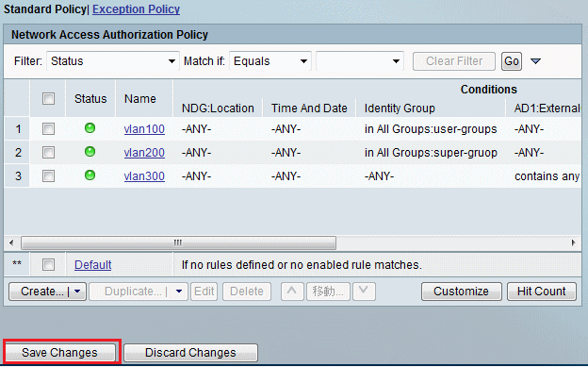Image resolution: width=588 pixels, height=367 pixels.
Task: Open the Match if Equals dropdown
Action: click(270, 61)
